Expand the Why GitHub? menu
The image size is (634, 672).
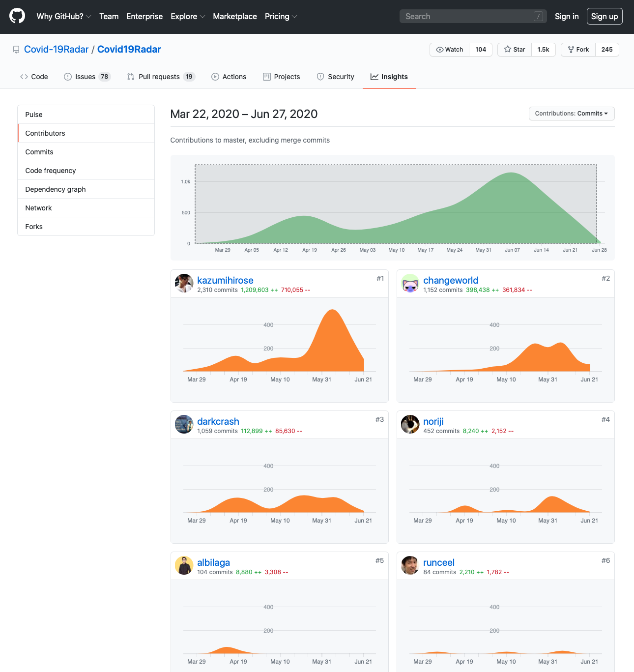pyautogui.click(x=64, y=16)
